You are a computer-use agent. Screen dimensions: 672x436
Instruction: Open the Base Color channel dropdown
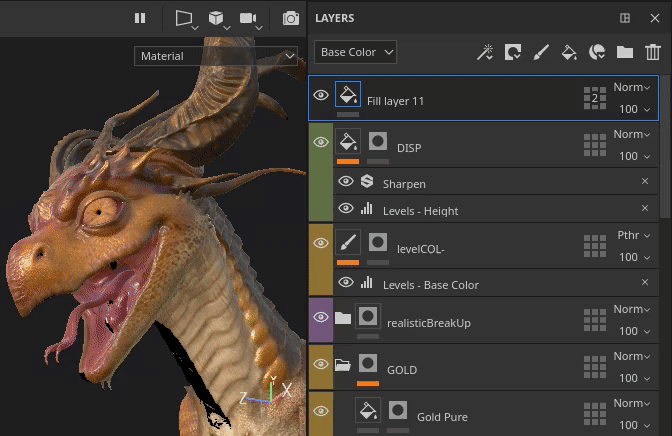356,52
